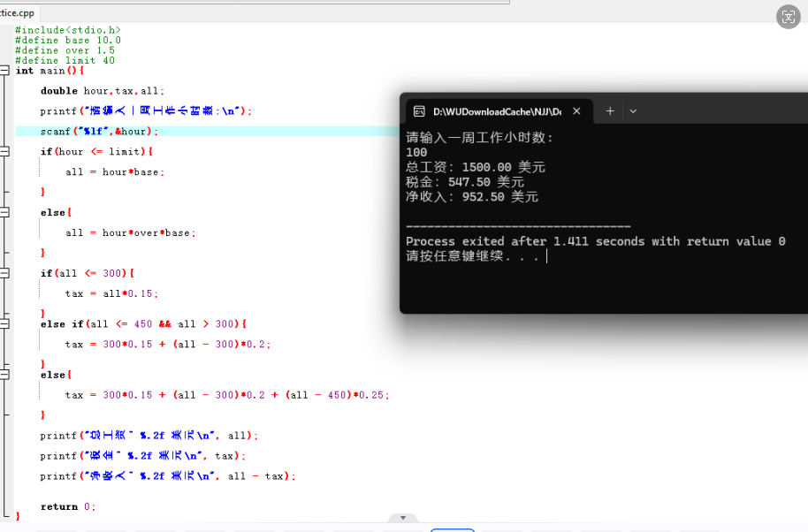Click the down arrow below the editor

point(403,518)
